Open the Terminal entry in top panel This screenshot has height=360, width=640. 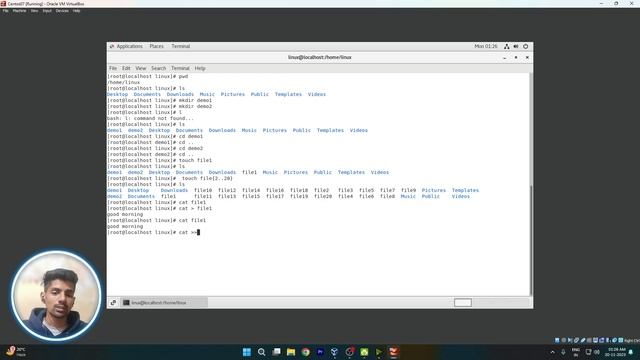coord(180,47)
